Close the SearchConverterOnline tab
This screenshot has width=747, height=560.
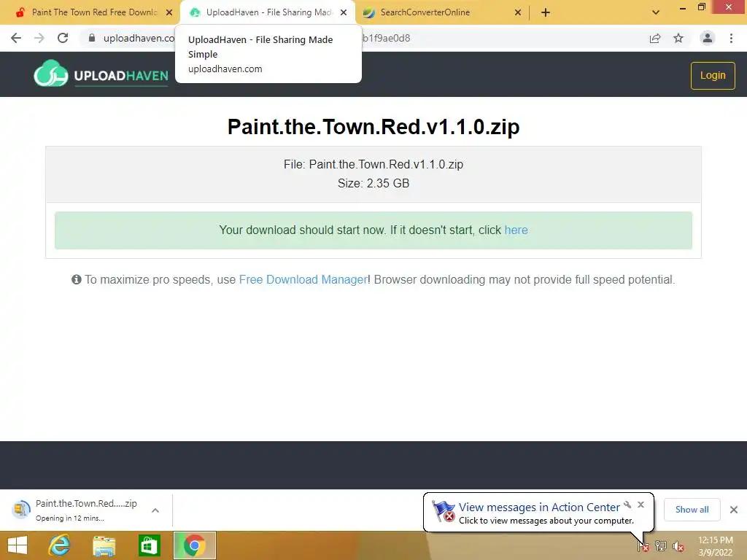[518, 12]
